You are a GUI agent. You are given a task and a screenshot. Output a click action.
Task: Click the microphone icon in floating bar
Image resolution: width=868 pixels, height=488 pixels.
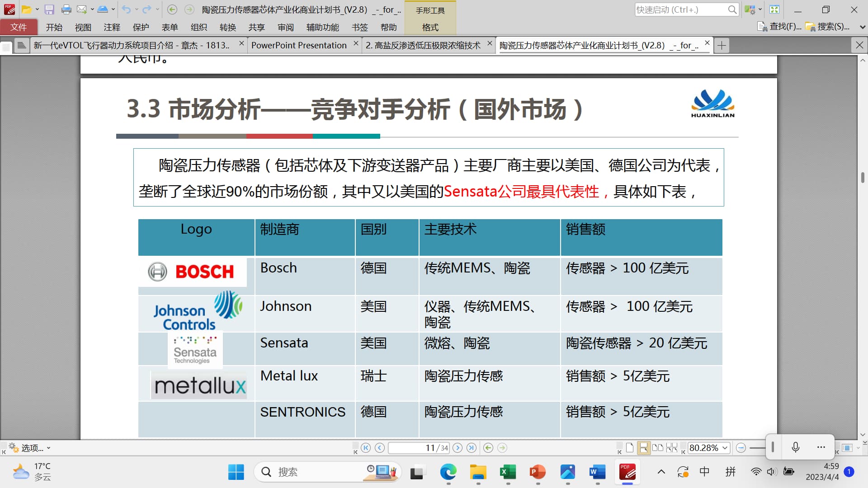(796, 447)
